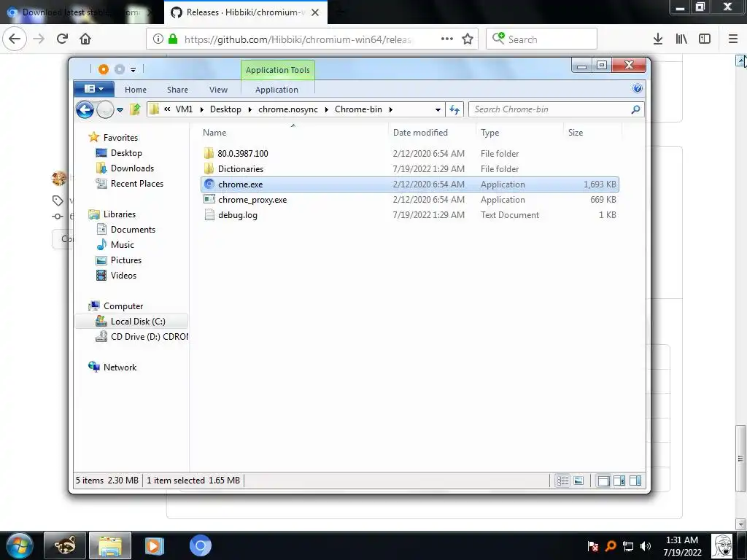Viewport: 747px width, 560px height.
Task: Expand the hidden breadcrumb path chevrons
Action: (167, 109)
